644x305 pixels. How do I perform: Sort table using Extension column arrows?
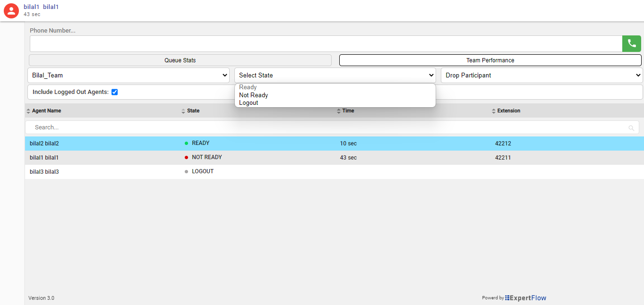494,111
